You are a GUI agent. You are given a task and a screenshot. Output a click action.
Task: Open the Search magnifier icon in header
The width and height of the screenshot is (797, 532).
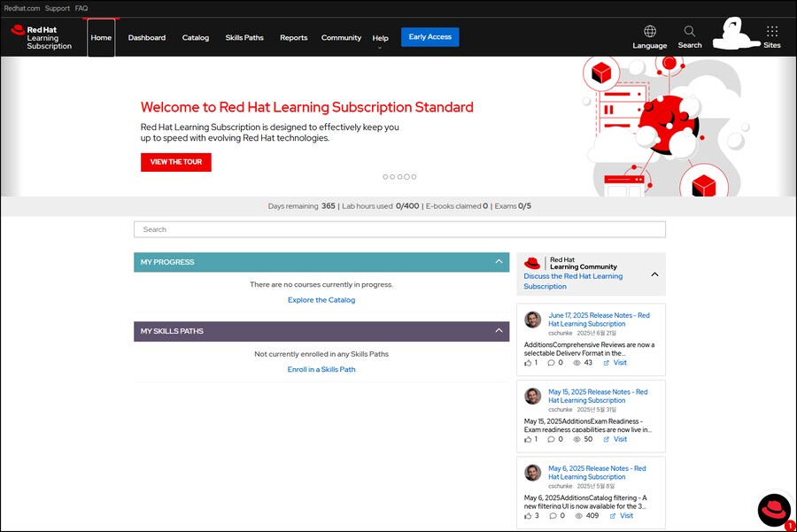point(689,32)
